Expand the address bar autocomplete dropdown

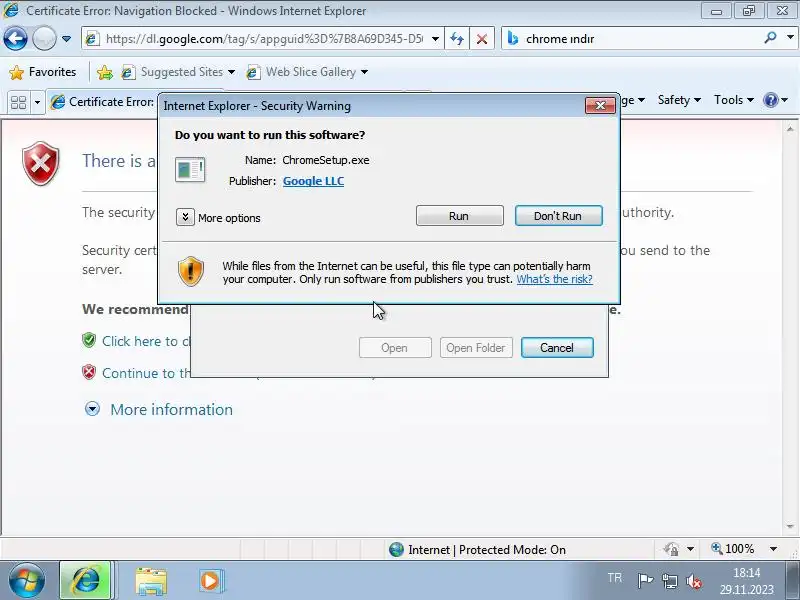pos(435,39)
